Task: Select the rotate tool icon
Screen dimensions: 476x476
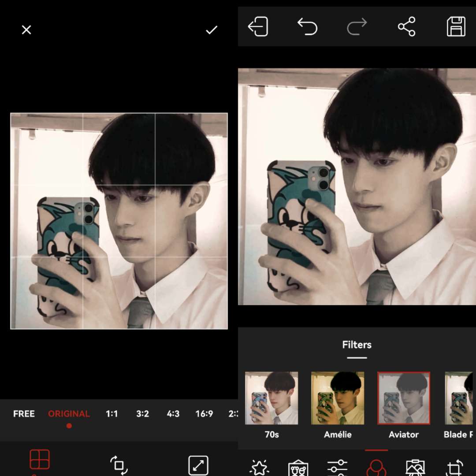Action: pos(119,465)
